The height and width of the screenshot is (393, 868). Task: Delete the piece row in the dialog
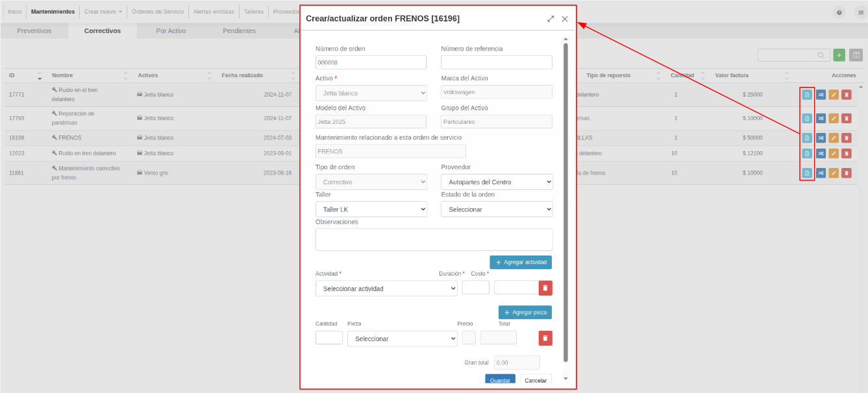[545, 338]
